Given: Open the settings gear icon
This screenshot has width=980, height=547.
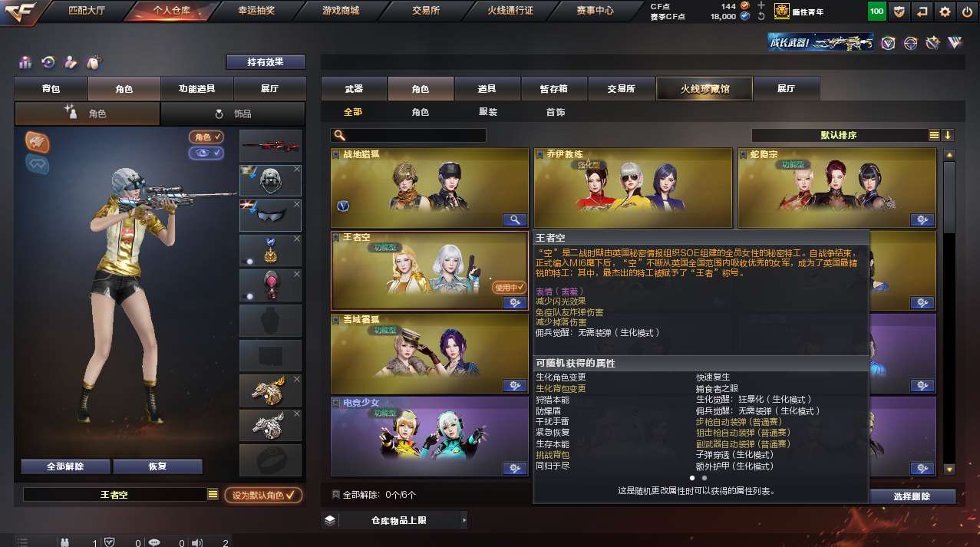Looking at the screenshot, I should click(x=945, y=12).
